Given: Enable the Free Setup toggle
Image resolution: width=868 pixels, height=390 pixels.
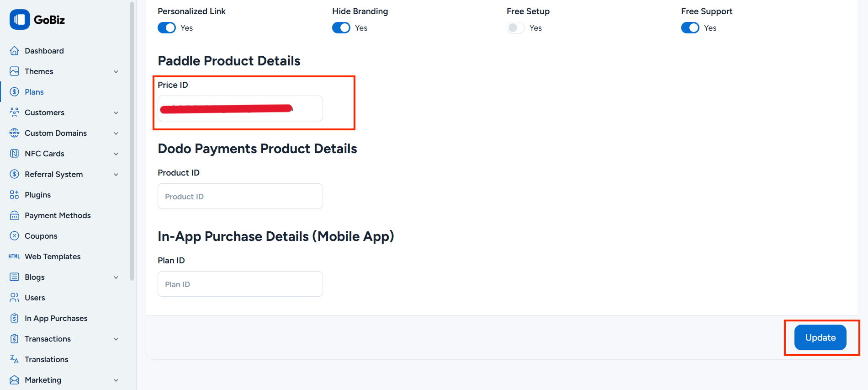Looking at the screenshot, I should (x=515, y=27).
